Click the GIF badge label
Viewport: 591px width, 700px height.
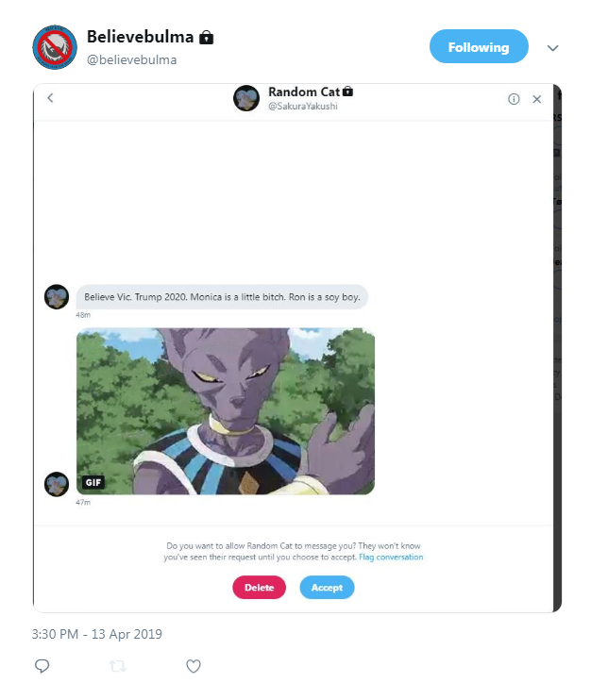coord(93,483)
